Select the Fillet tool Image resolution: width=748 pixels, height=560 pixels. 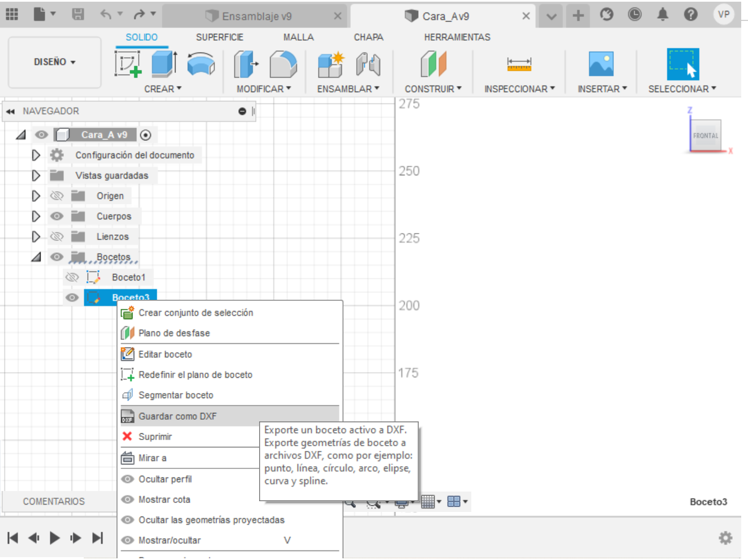click(283, 63)
